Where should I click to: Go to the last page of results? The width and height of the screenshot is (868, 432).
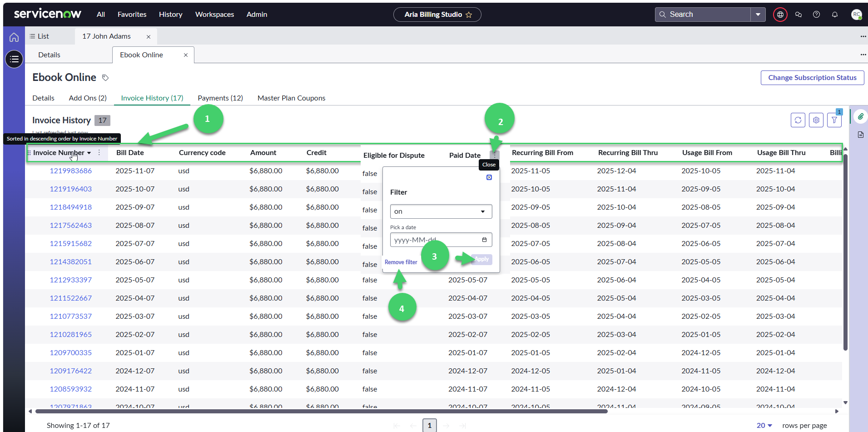pos(462,426)
